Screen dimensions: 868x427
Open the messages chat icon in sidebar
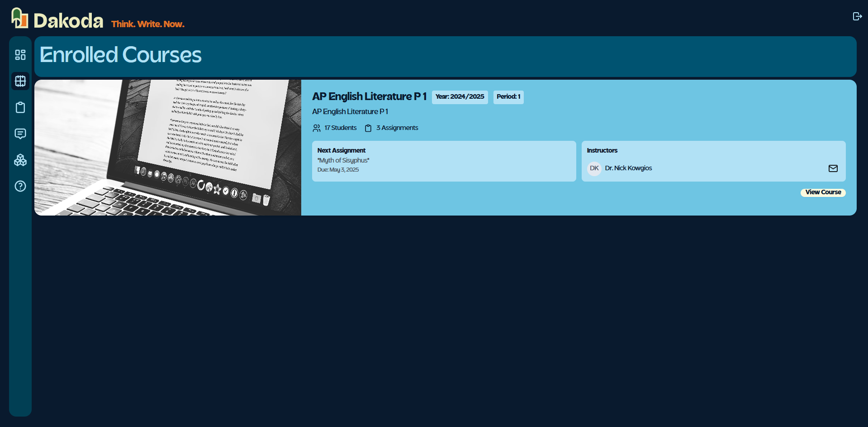[x=20, y=134]
